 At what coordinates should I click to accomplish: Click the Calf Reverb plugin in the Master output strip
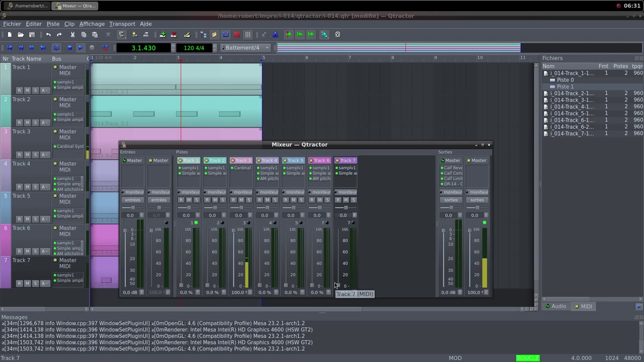tap(451, 168)
